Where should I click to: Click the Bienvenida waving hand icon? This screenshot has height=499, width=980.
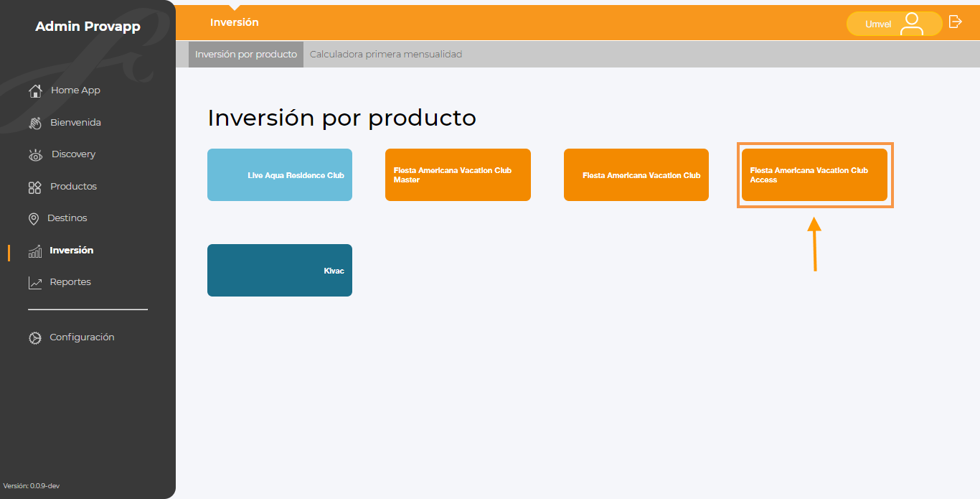pos(34,123)
